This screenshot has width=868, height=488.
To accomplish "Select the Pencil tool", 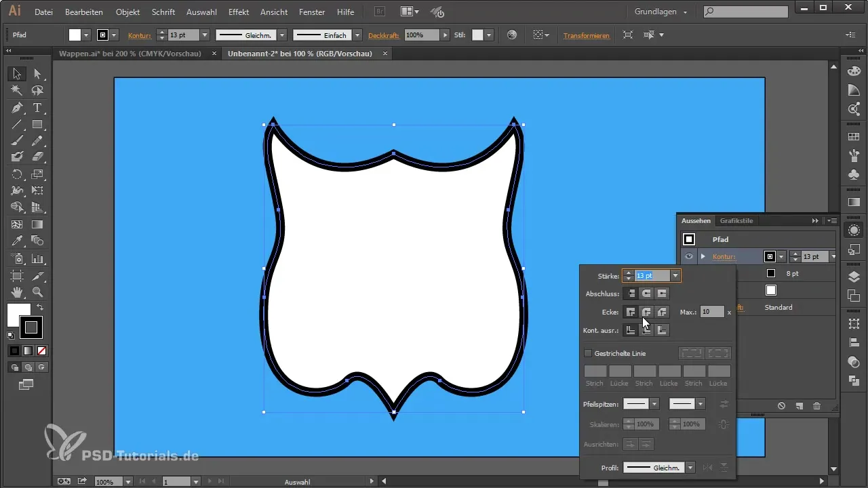I will pyautogui.click(x=37, y=140).
